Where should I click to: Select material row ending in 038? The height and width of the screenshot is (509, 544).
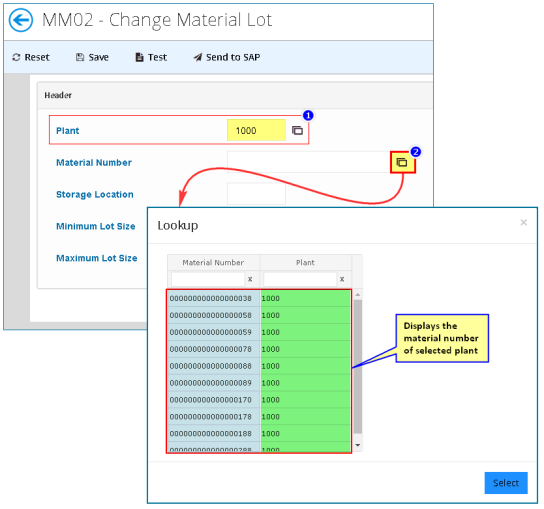click(259, 298)
